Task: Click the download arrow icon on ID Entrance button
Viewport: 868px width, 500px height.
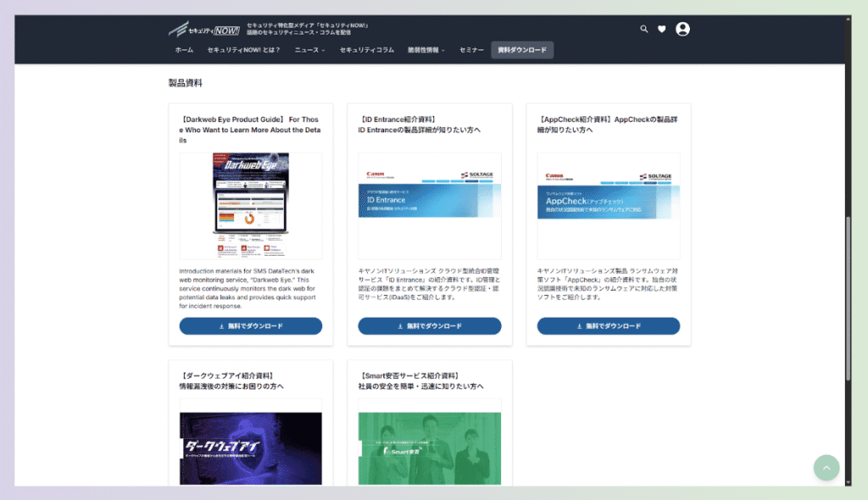Action: click(398, 325)
